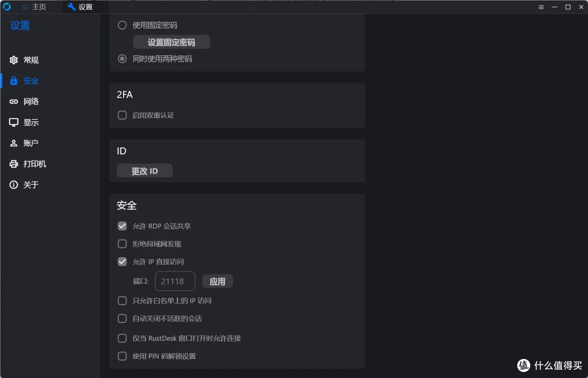
Task: Click the 设置固定密码 button
Action: pyautogui.click(x=171, y=42)
